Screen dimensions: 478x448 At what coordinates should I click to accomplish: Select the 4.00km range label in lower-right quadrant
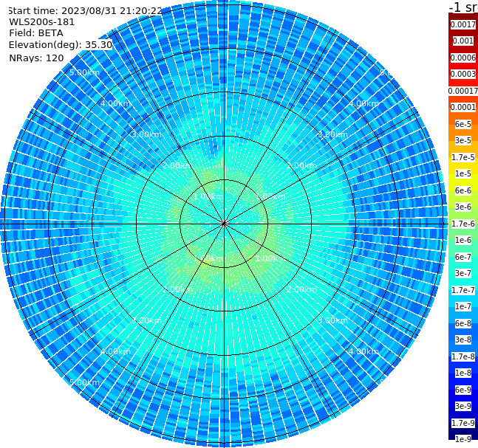click(x=363, y=351)
